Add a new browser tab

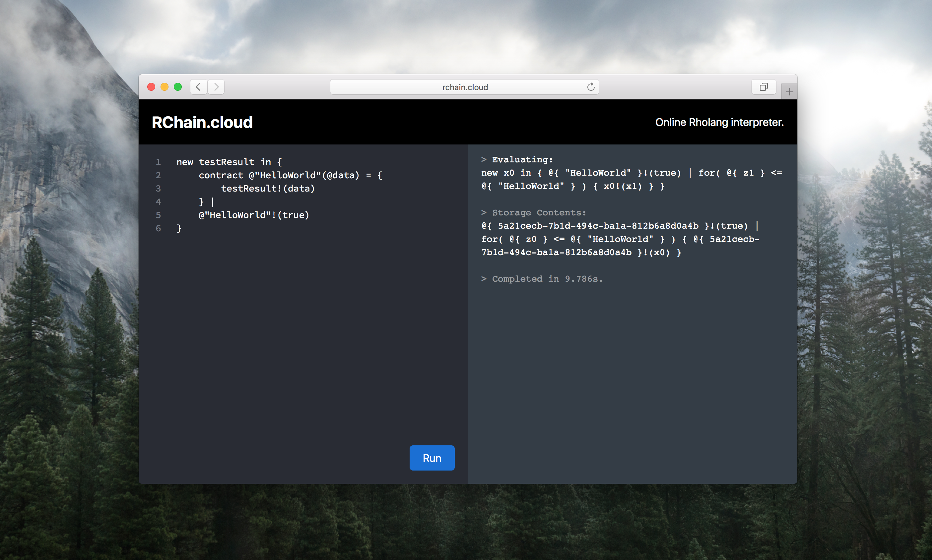point(789,92)
